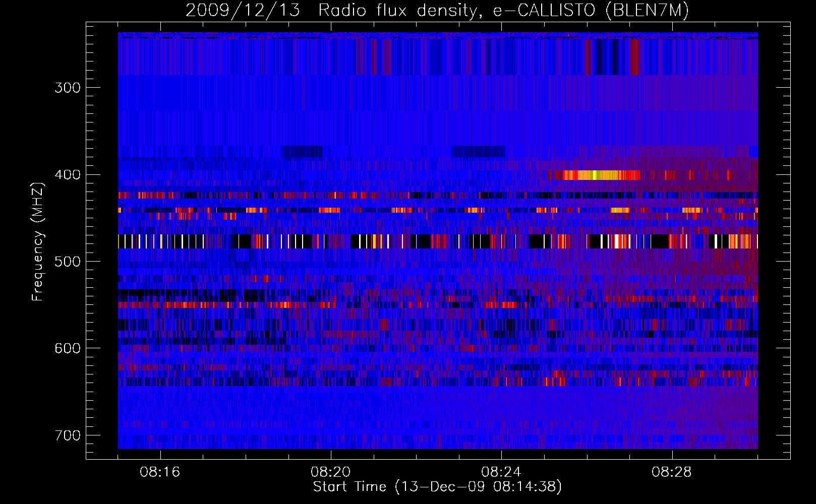Click the 08:20 time axis label
The height and width of the screenshot is (504, 816).
click(331, 472)
